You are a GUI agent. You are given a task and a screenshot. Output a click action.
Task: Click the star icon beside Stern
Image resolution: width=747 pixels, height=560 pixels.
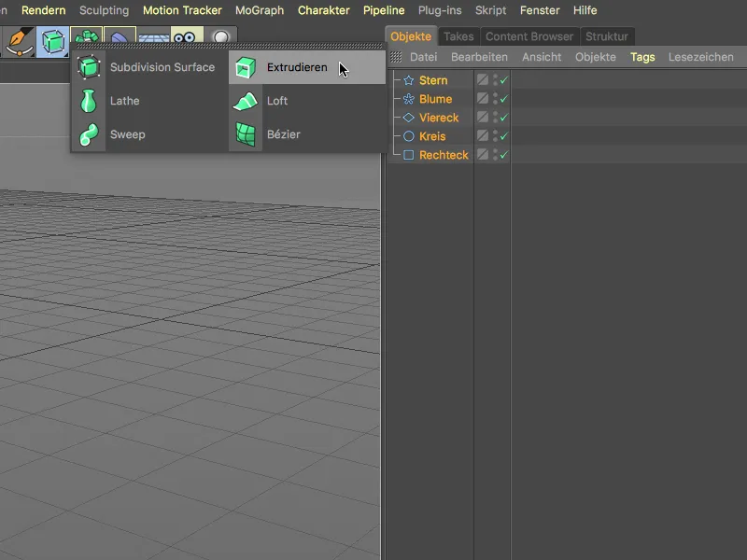tap(408, 80)
